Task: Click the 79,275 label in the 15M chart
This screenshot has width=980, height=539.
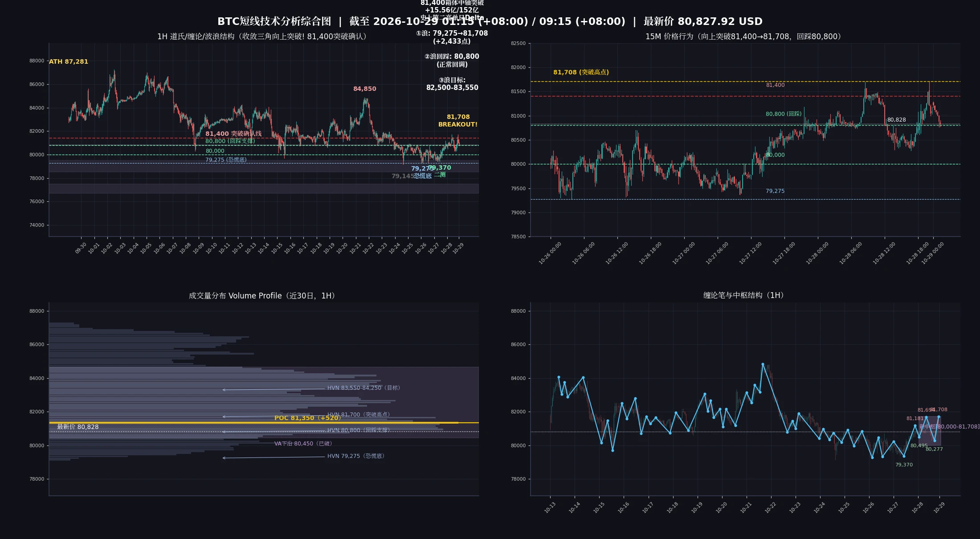Action: point(775,191)
